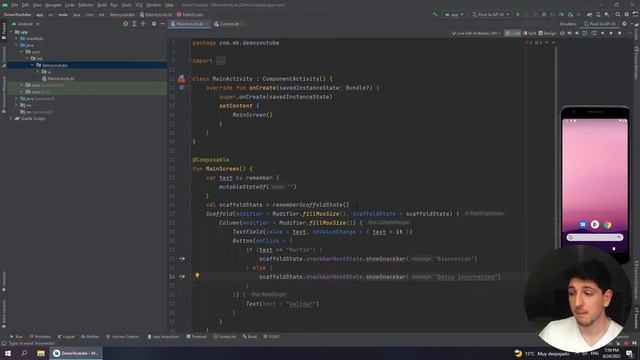This screenshot has height=360, width=640.
Task: Open the Build menu
Action: click(102, 5)
